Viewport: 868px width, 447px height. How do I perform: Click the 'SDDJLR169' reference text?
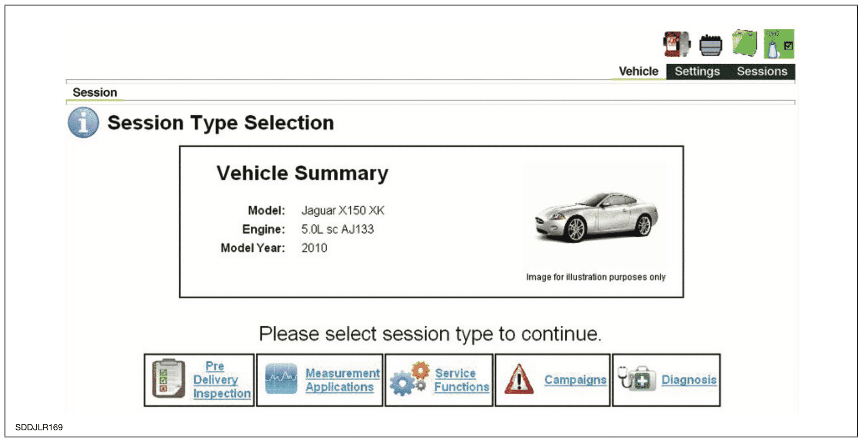(39, 427)
